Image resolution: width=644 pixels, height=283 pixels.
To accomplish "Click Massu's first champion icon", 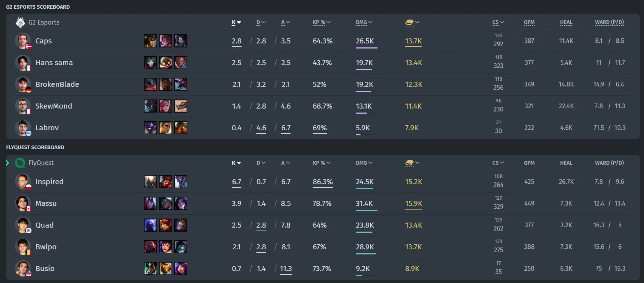I will 150,203.
